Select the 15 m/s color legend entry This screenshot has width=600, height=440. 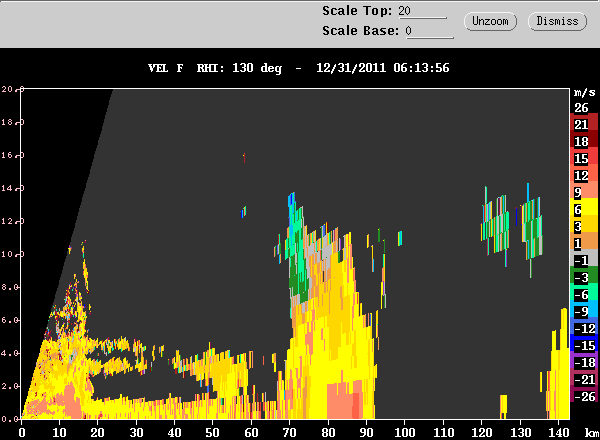coord(584,158)
